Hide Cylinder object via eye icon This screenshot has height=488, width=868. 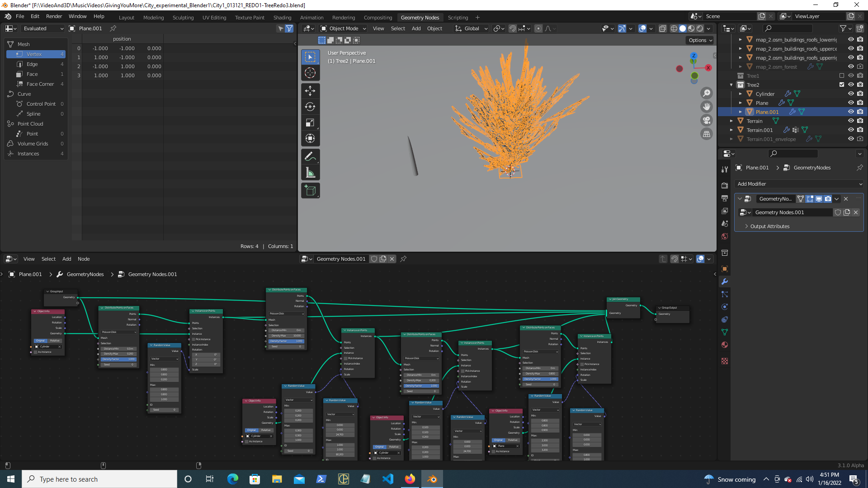[x=851, y=94]
